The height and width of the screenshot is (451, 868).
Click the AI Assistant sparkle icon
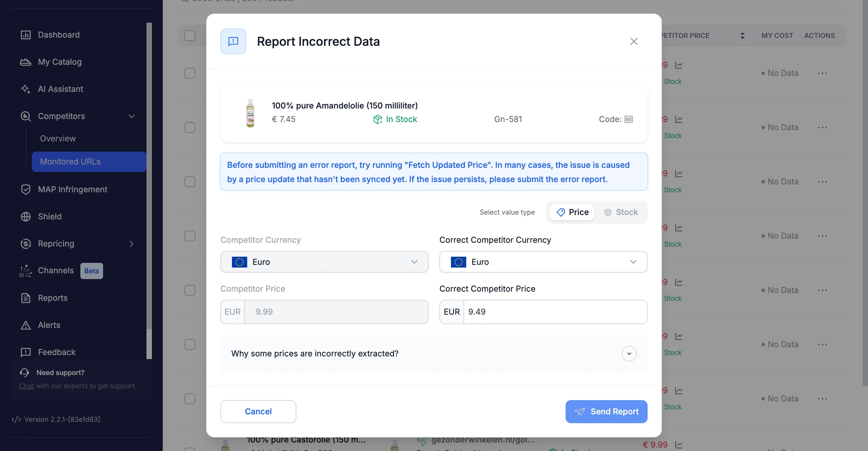coord(26,89)
